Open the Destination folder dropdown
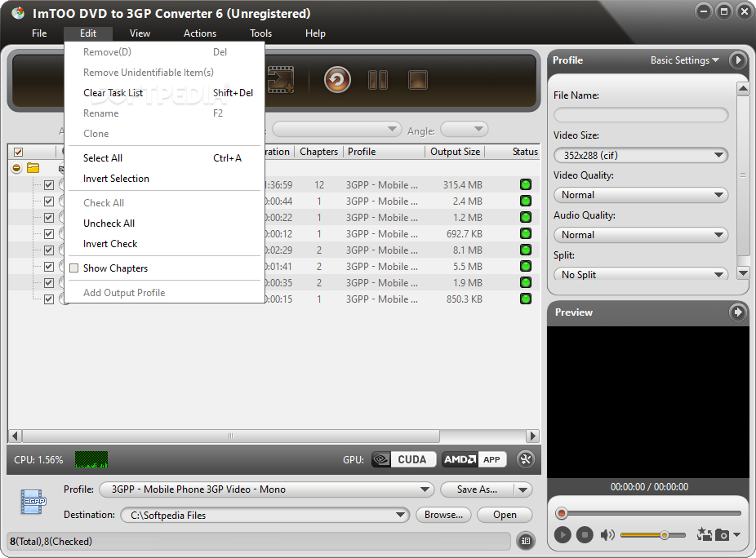 (x=265, y=515)
